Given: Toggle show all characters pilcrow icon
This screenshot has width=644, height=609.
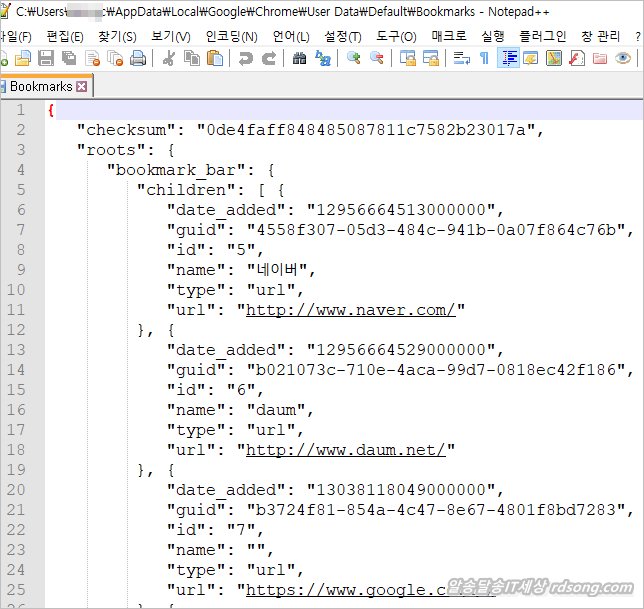Looking at the screenshot, I should (x=485, y=58).
